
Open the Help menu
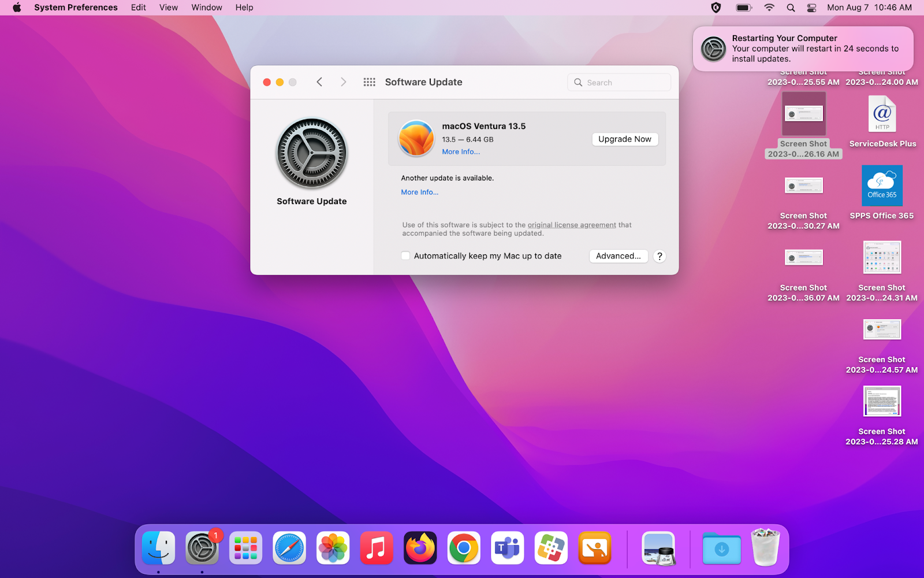coord(244,8)
